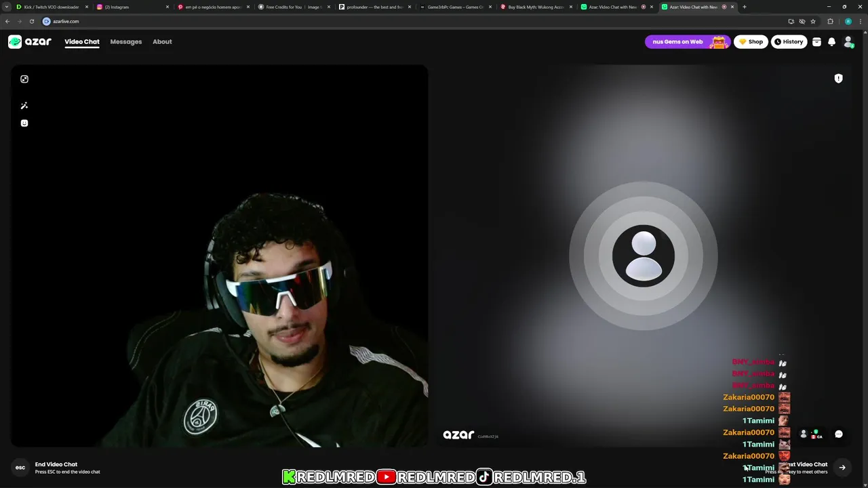Close the Instagram tab
This screenshot has height=488, width=868.
pyautogui.click(x=167, y=7)
